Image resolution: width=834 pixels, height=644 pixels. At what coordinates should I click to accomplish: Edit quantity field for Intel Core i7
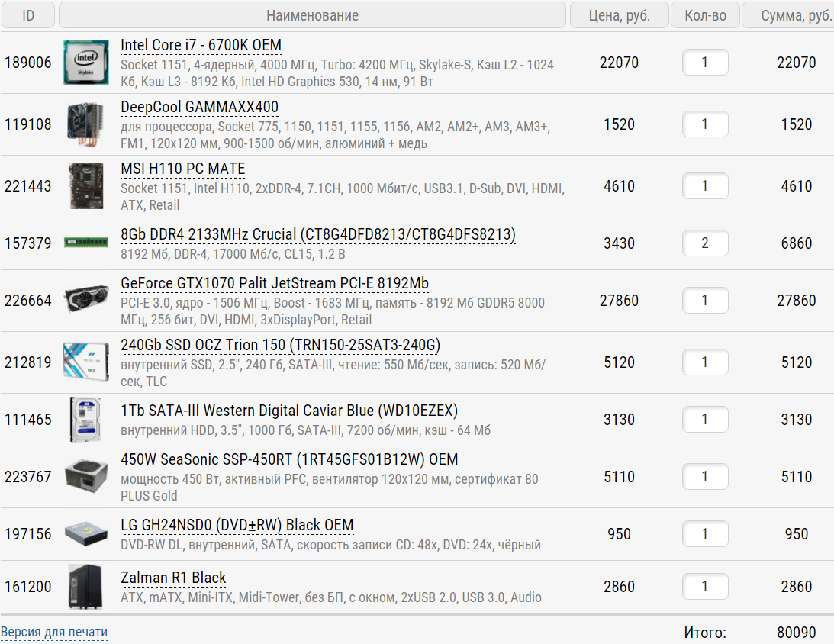point(705,63)
